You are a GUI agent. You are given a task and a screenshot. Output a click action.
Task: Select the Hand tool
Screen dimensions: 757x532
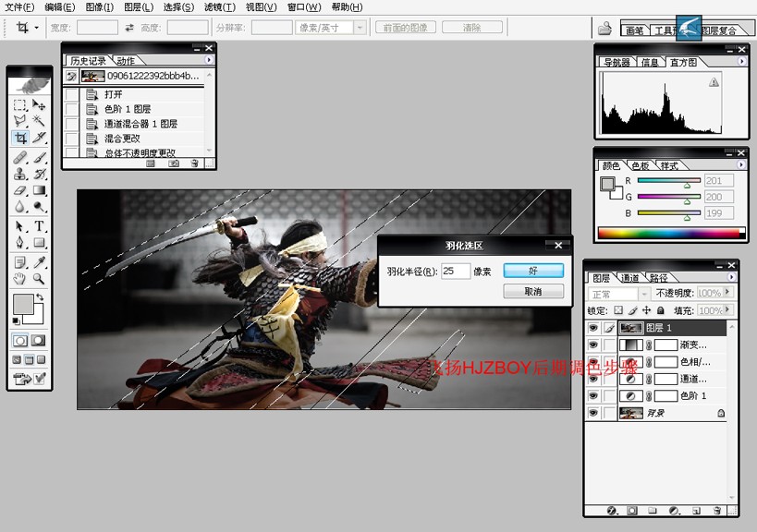point(19,278)
